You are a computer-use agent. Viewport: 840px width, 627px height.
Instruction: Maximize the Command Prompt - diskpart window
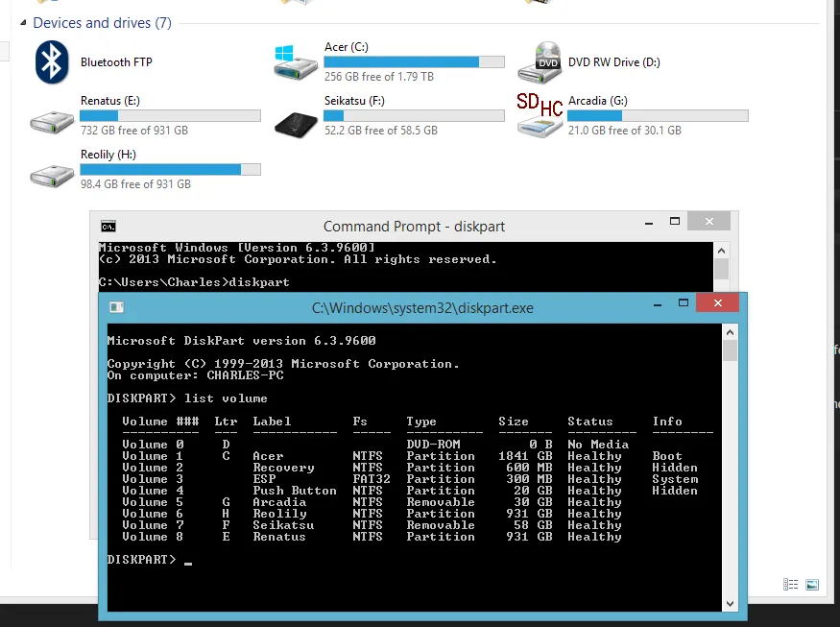click(x=675, y=222)
